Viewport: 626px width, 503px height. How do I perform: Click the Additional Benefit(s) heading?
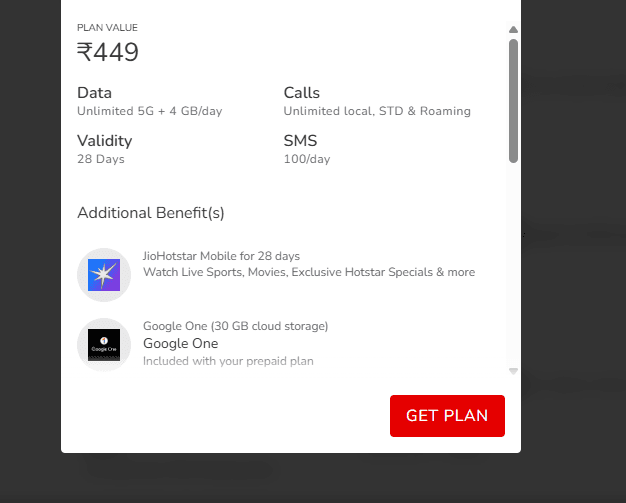pos(151,213)
